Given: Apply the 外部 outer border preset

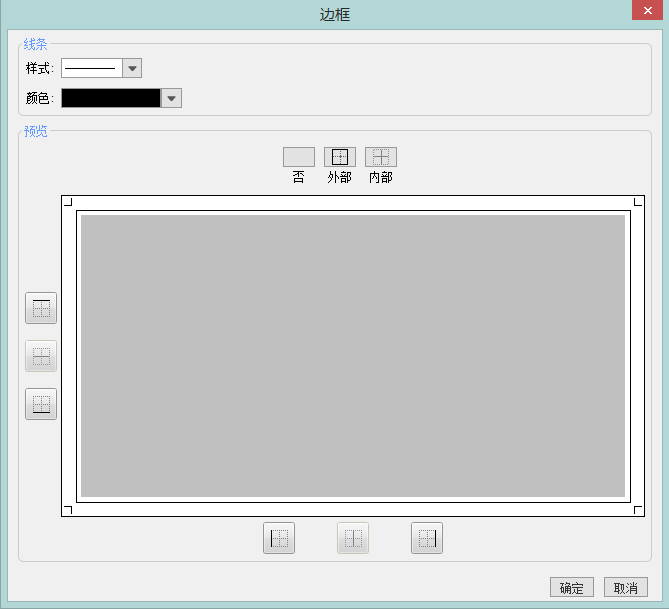Looking at the screenshot, I should click(340, 157).
